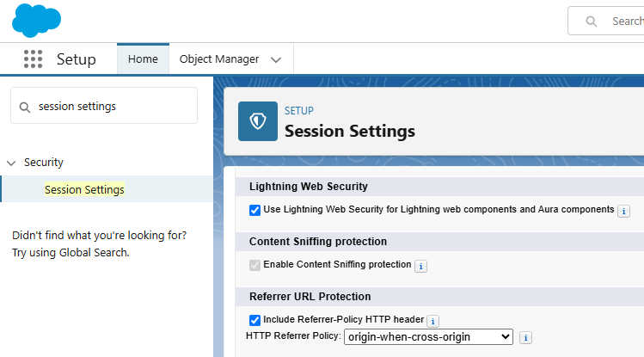The height and width of the screenshot is (357, 644).
Task: Click the Quick Find magnifier icon
Action: pos(25,108)
